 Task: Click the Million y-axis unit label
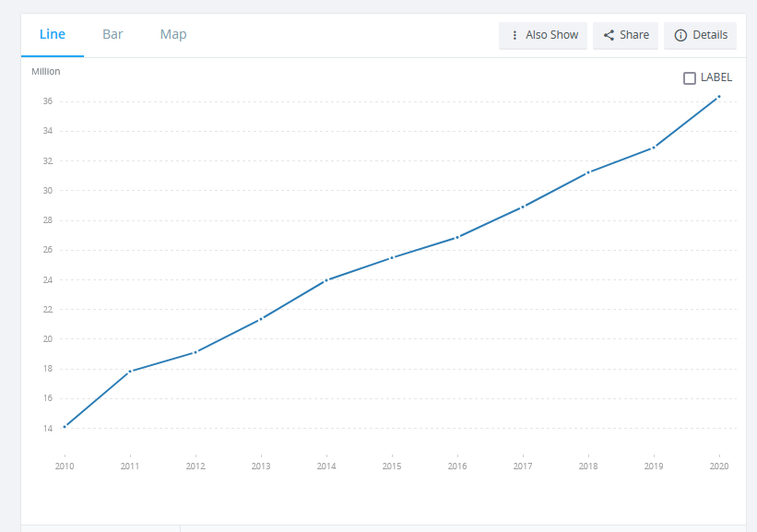46,71
